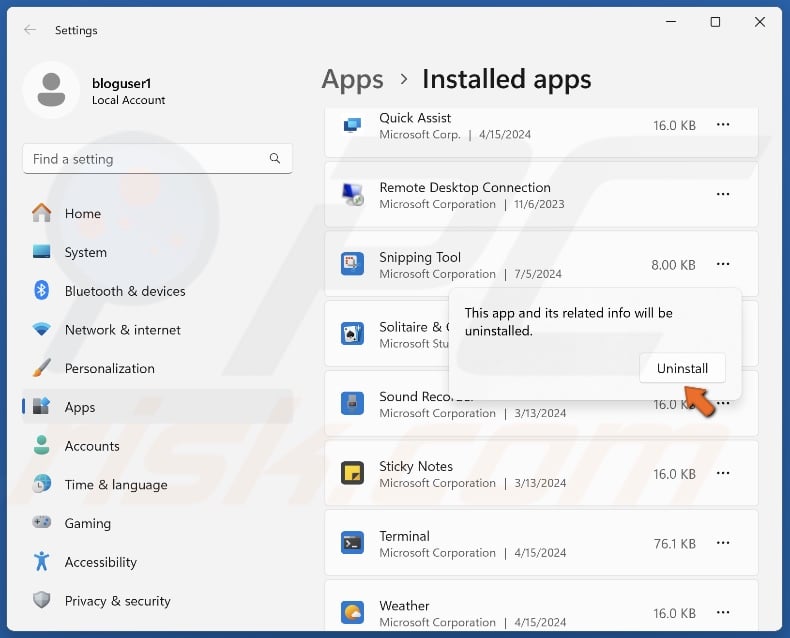Viewport: 790px width, 638px height.
Task: Click the Snipping Tool app icon
Action: coord(352,264)
